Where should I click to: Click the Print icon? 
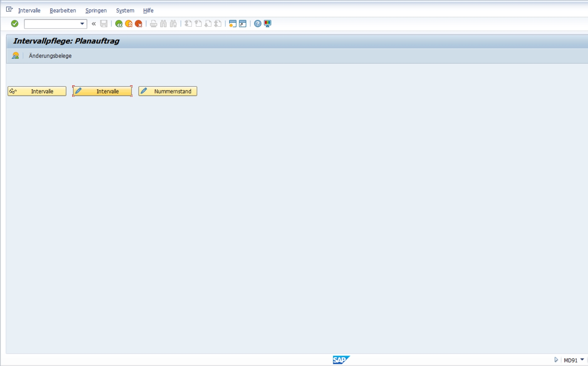click(153, 24)
